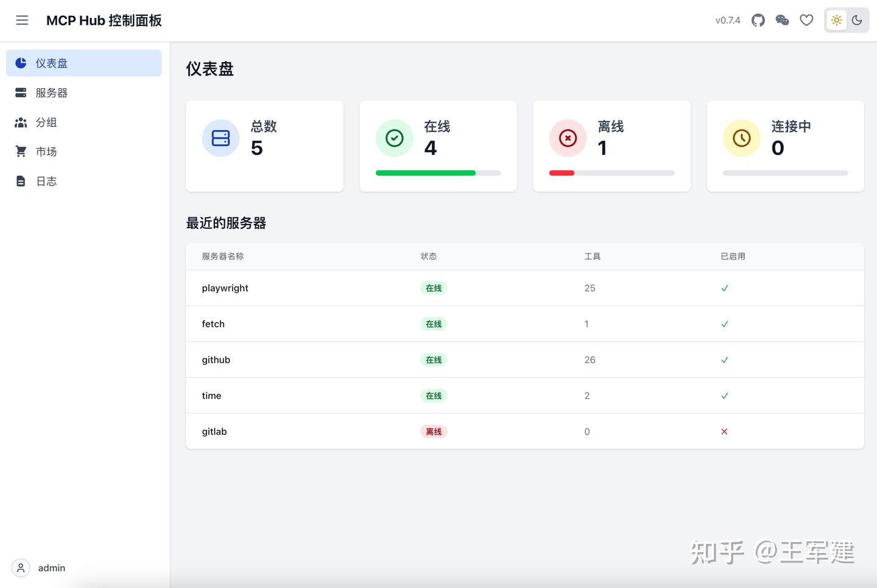Click the heart sponsor icon
This screenshot has width=877, height=588.
coord(806,20)
